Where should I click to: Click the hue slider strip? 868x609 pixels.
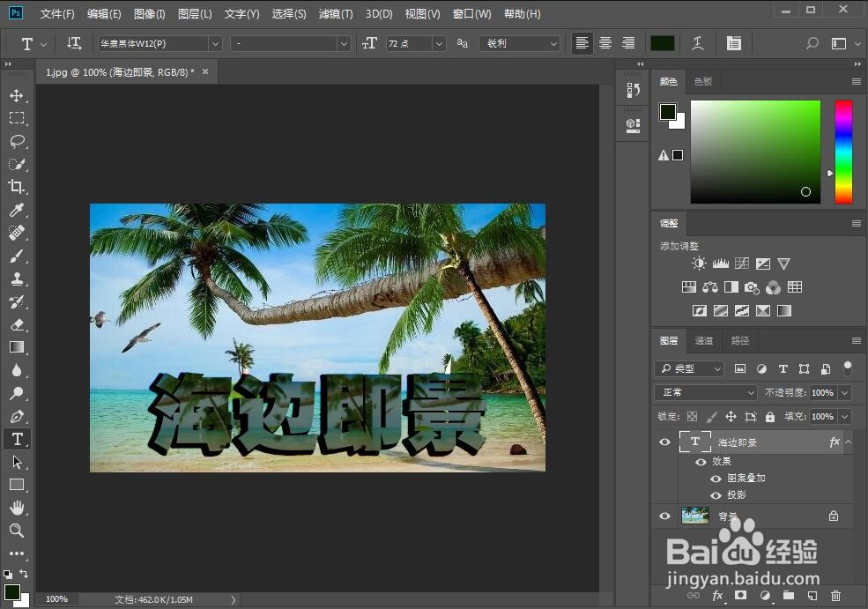[843, 152]
